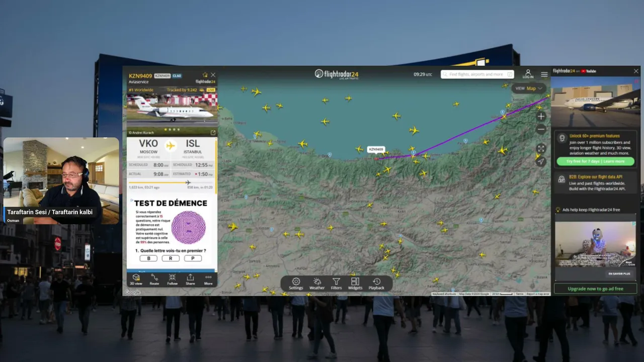The width and height of the screenshot is (644, 362).
Task: Open the 3D view of flight KZN9409
Action: (x=136, y=280)
